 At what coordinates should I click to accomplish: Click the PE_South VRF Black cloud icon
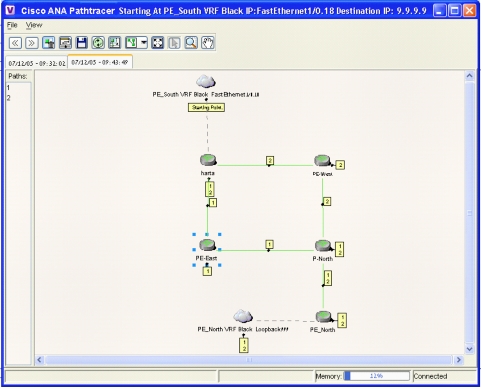[x=206, y=81]
